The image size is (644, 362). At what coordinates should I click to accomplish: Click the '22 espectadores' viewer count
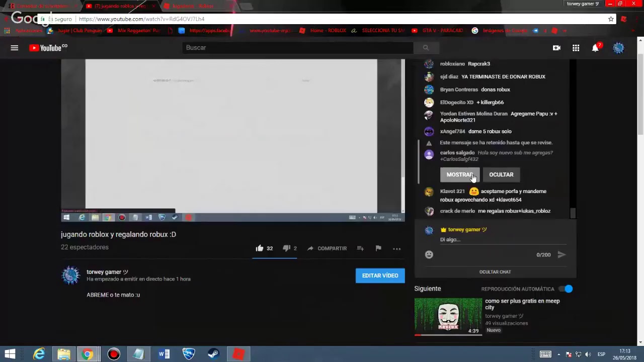click(85, 247)
